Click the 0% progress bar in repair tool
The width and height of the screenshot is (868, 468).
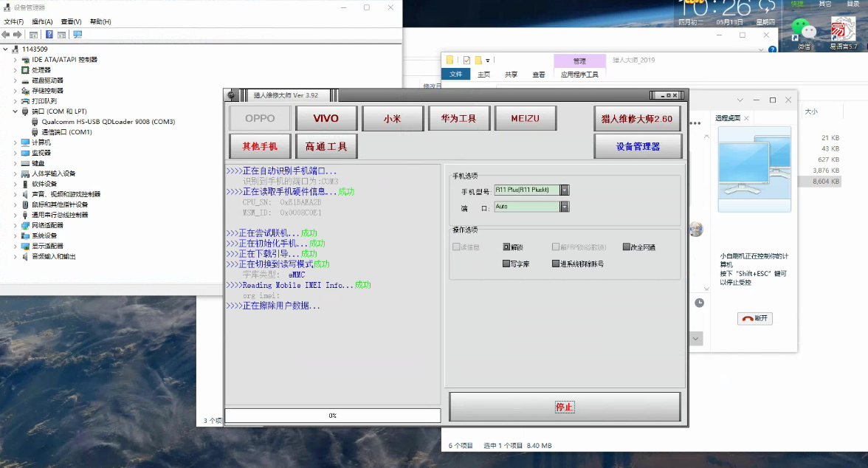coord(333,416)
